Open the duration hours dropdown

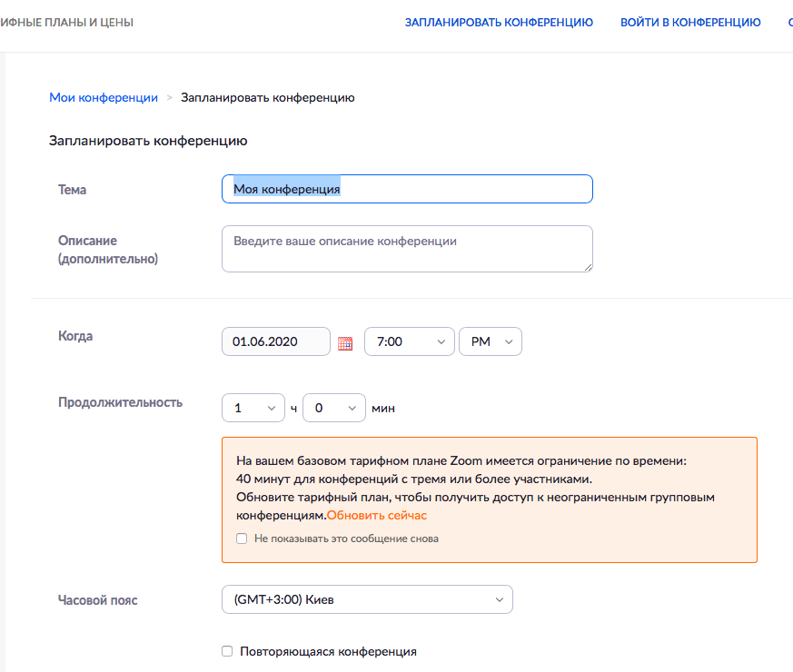253,408
